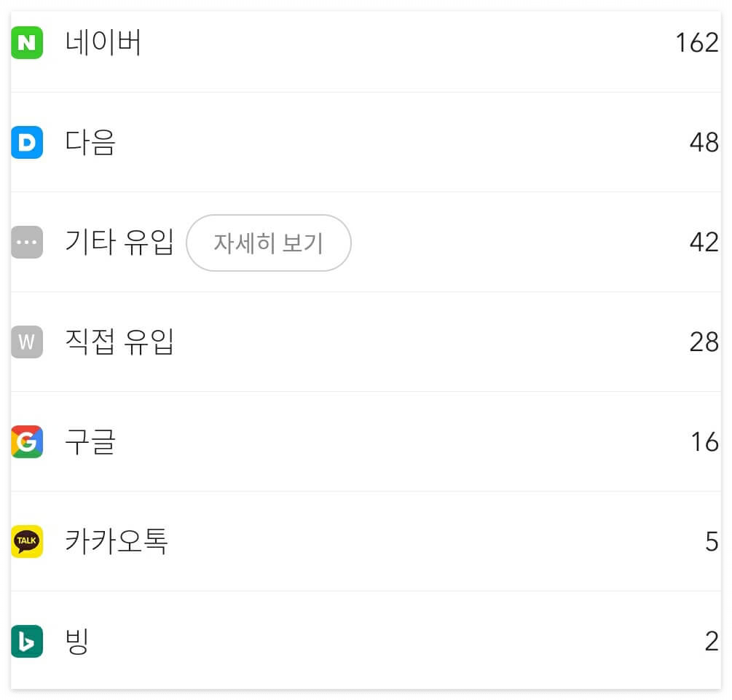
Task: Open details for 기타 유입 sources
Action: [x=268, y=243]
